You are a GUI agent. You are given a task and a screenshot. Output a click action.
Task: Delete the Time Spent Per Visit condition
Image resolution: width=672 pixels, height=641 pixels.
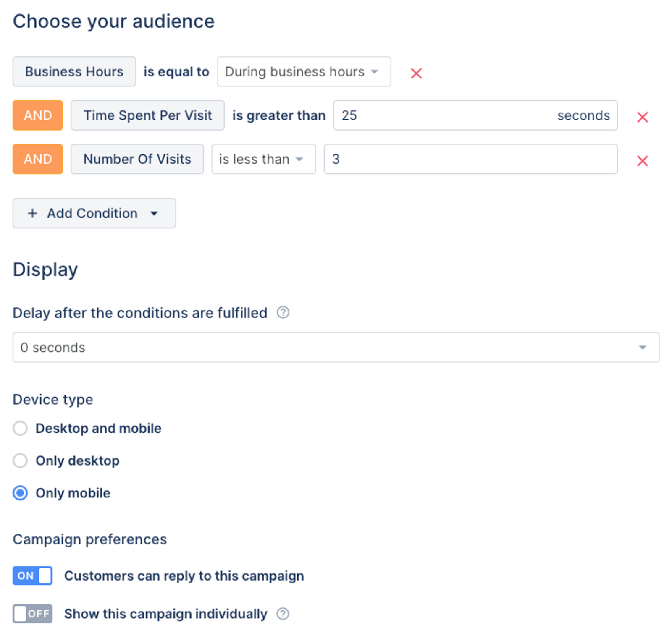642,117
